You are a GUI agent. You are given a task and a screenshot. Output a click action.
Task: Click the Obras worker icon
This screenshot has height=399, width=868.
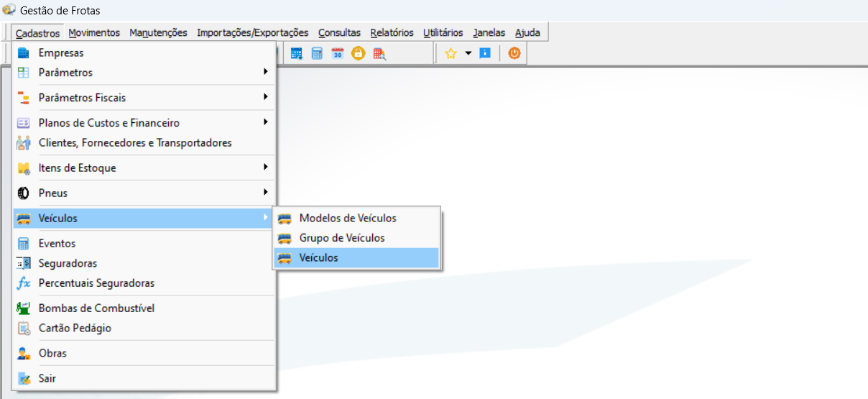coord(24,354)
